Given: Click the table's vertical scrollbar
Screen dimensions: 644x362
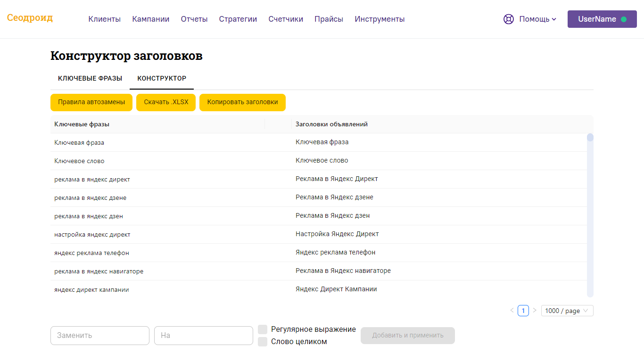Looking at the screenshot, I should pyautogui.click(x=590, y=212).
